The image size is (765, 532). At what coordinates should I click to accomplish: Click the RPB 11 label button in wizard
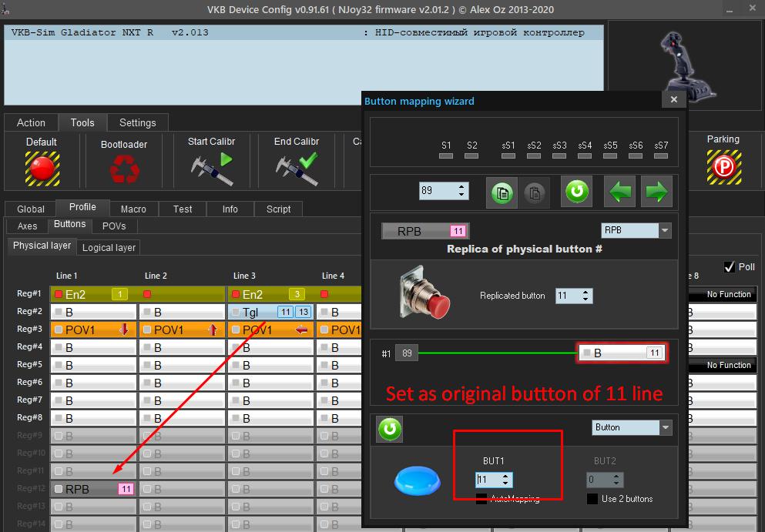point(425,231)
